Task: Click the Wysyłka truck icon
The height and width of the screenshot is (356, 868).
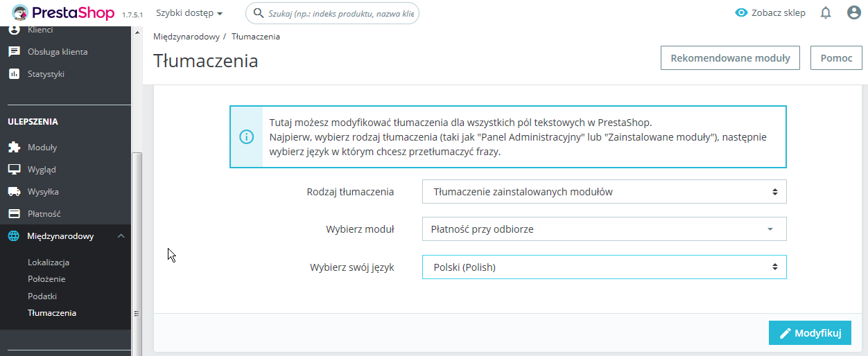Action: pos(14,192)
